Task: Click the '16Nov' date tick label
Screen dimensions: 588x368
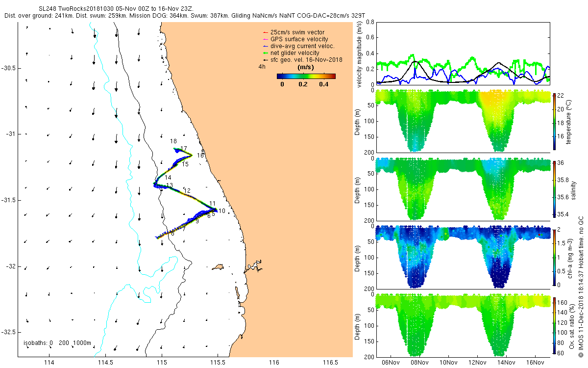Action: tap(535, 362)
